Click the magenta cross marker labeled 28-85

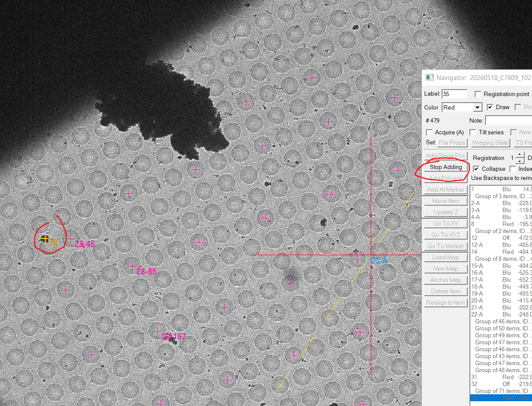[x=133, y=266]
